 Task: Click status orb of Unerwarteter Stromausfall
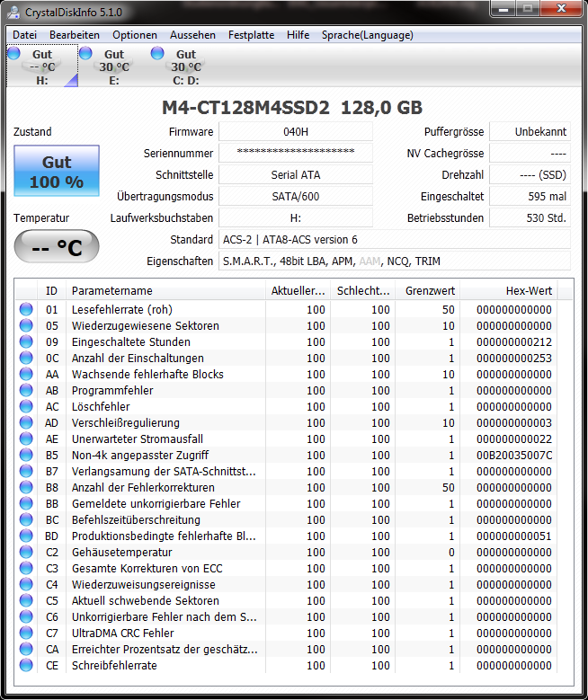tap(26, 439)
